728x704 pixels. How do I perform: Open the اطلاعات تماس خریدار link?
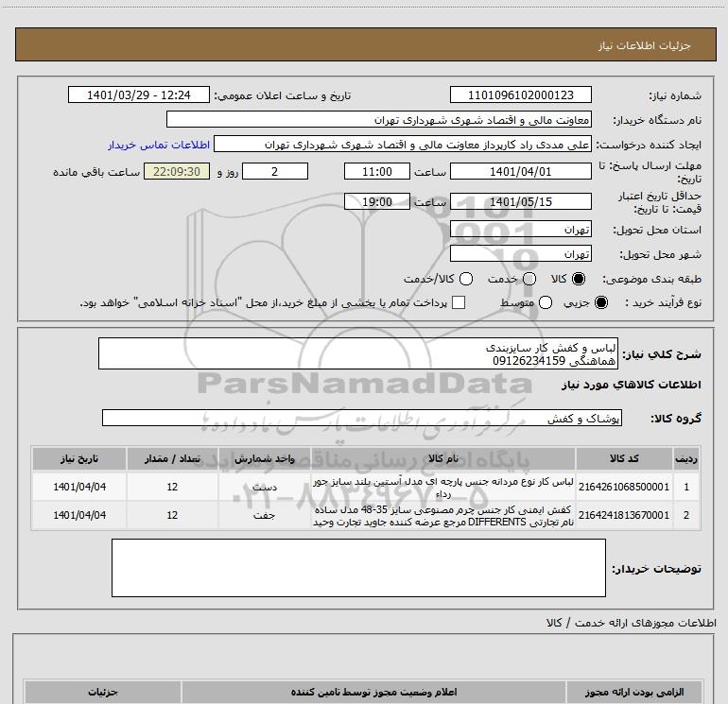[x=159, y=145]
